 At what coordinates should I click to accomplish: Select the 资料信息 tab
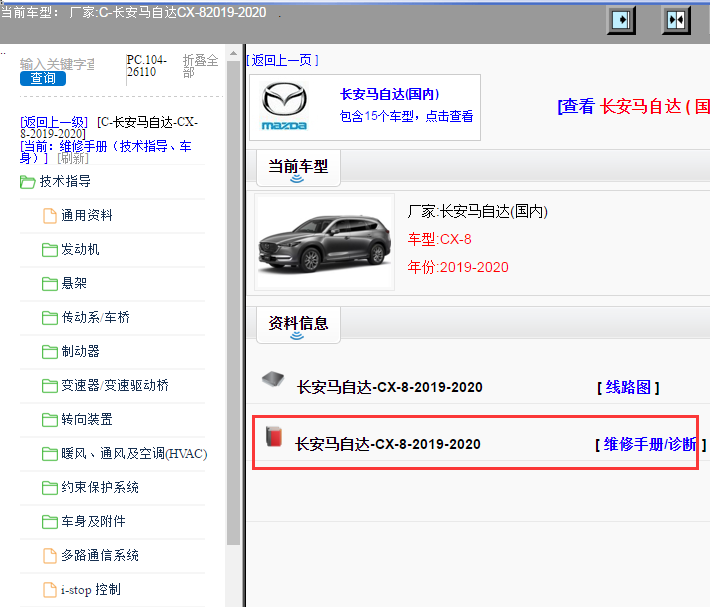(298, 325)
